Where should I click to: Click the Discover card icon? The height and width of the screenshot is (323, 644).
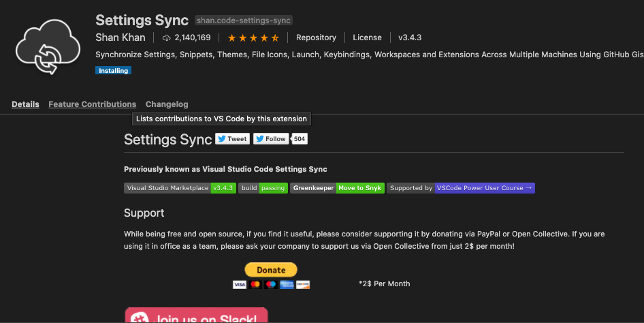[303, 284]
